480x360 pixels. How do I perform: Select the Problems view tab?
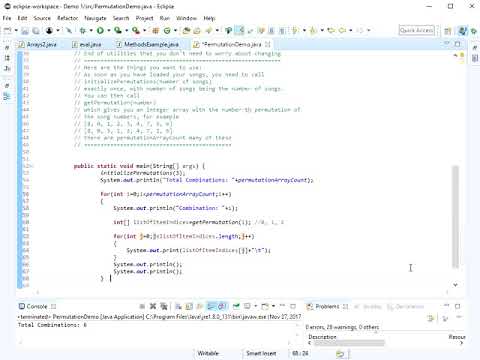[x=327, y=306]
